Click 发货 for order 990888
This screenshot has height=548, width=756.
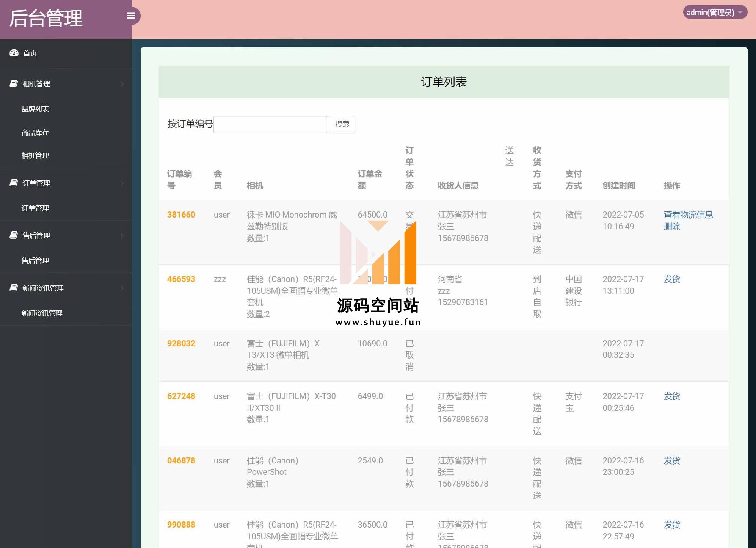[x=672, y=525]
